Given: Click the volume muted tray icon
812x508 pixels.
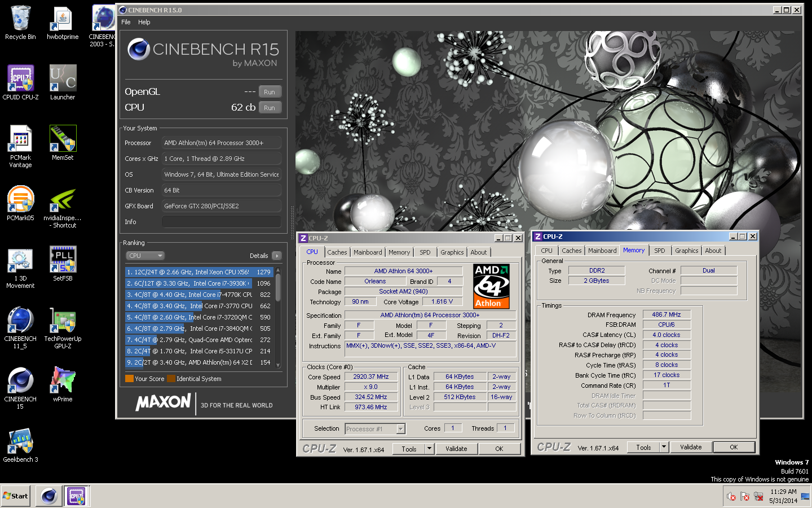Looking at the screenshot, I should (731, 497).
